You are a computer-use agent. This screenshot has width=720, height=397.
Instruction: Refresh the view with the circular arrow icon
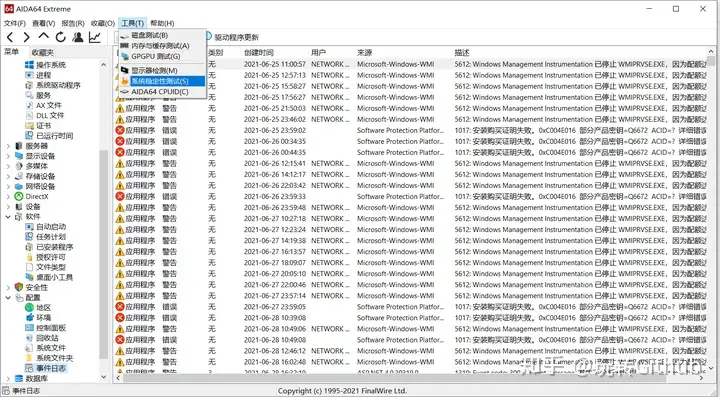[61, 37]
